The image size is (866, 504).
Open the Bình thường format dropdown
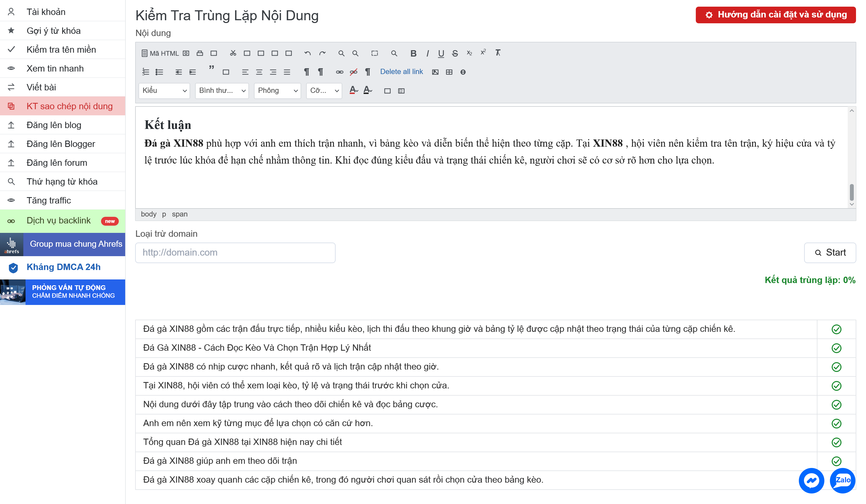pos(222,91)
